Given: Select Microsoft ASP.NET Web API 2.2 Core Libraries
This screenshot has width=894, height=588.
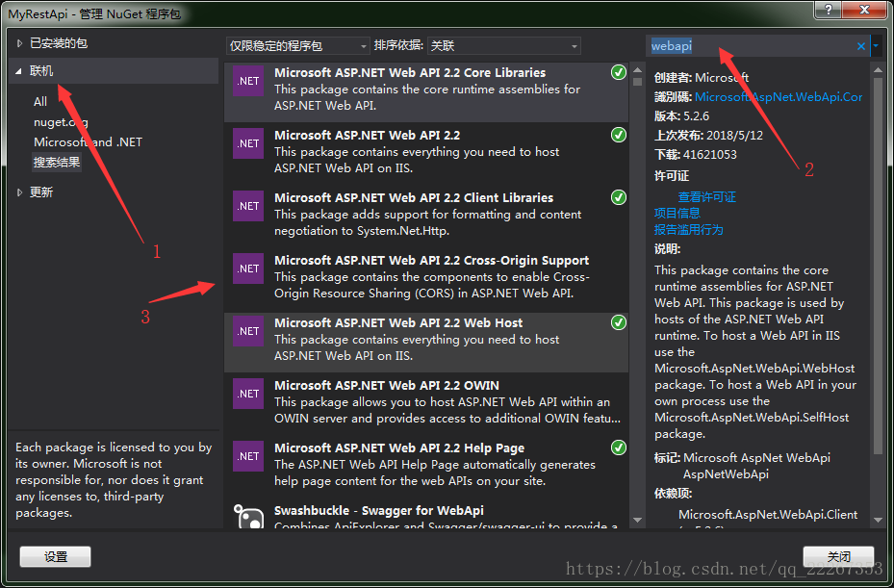Looking at the screenshot, I should [x=426, y=91].
